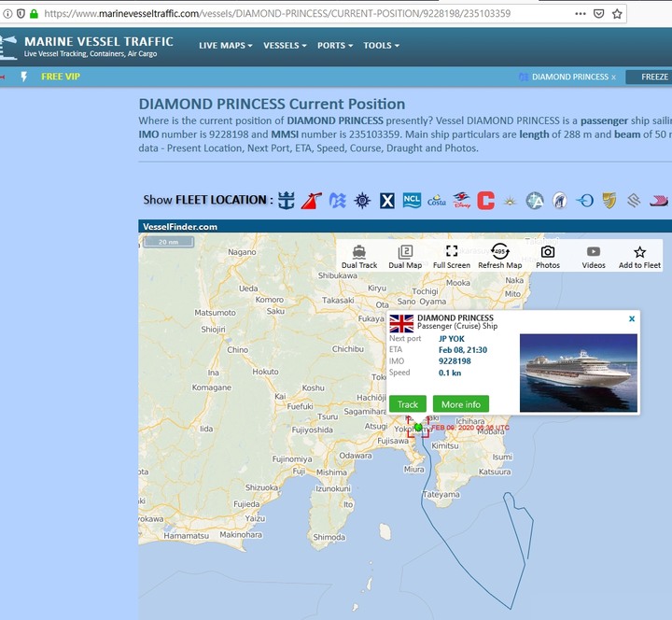Click the More info button
672x620 pixels.
pos(461,404)
